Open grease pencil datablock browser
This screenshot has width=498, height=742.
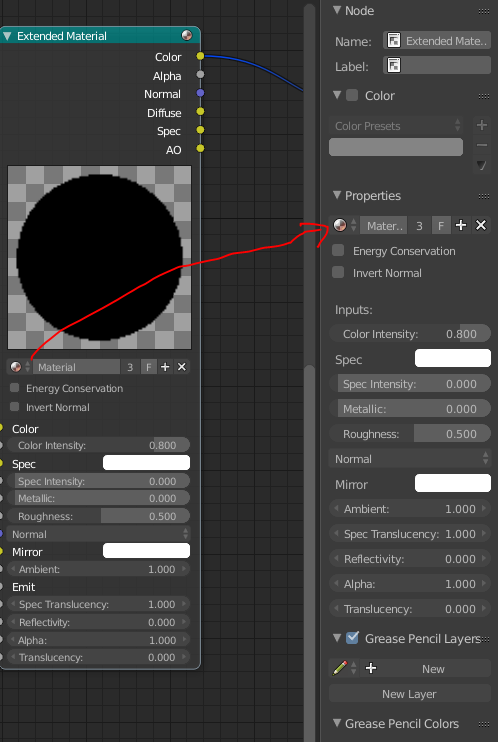(345, 668)
